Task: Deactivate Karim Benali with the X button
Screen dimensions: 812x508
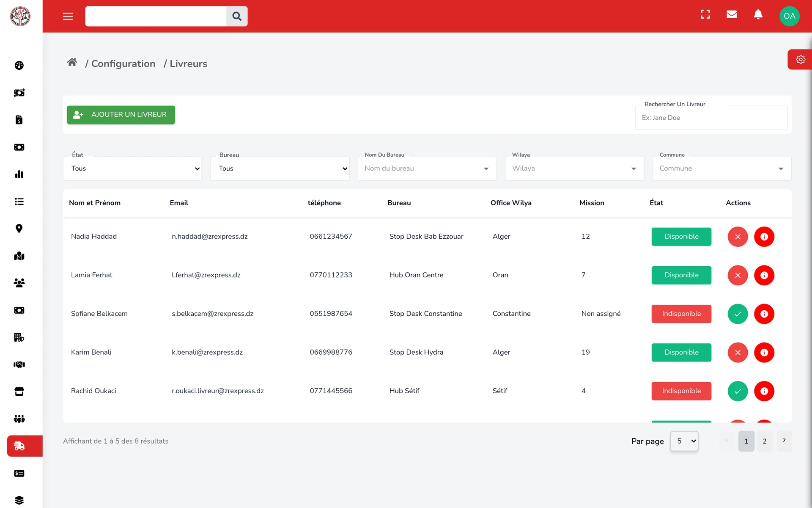Action: 738,353
